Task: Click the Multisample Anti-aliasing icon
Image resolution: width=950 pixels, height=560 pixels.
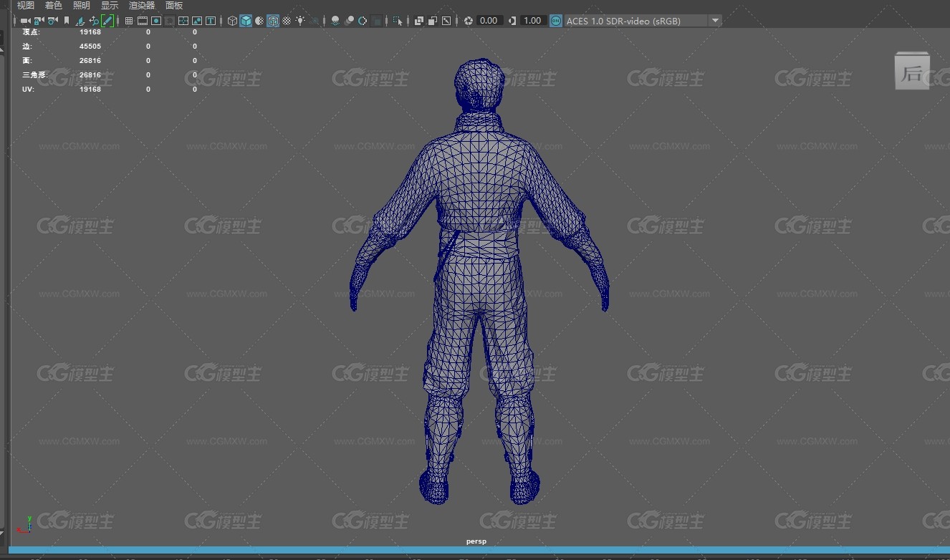Action: click(363, 21)
